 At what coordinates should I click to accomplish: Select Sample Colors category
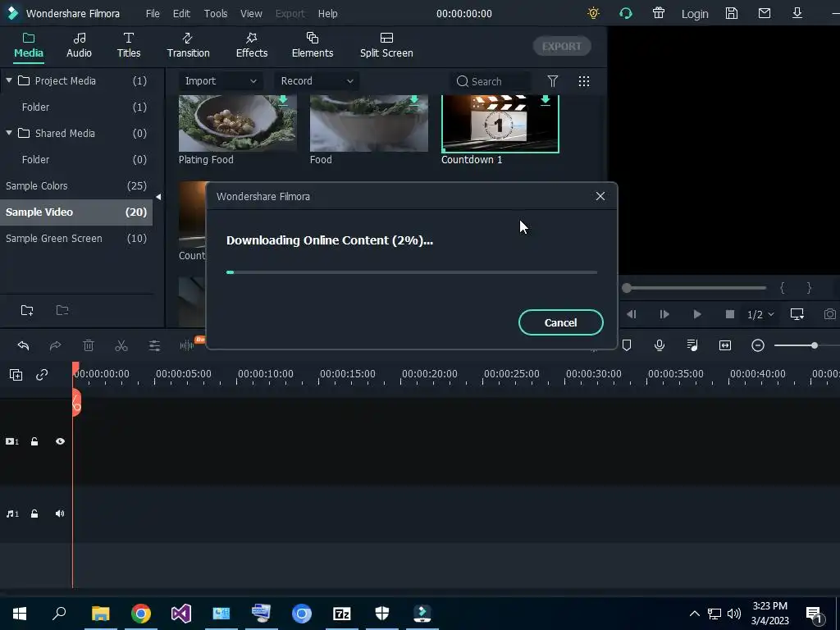coord(76,186)
